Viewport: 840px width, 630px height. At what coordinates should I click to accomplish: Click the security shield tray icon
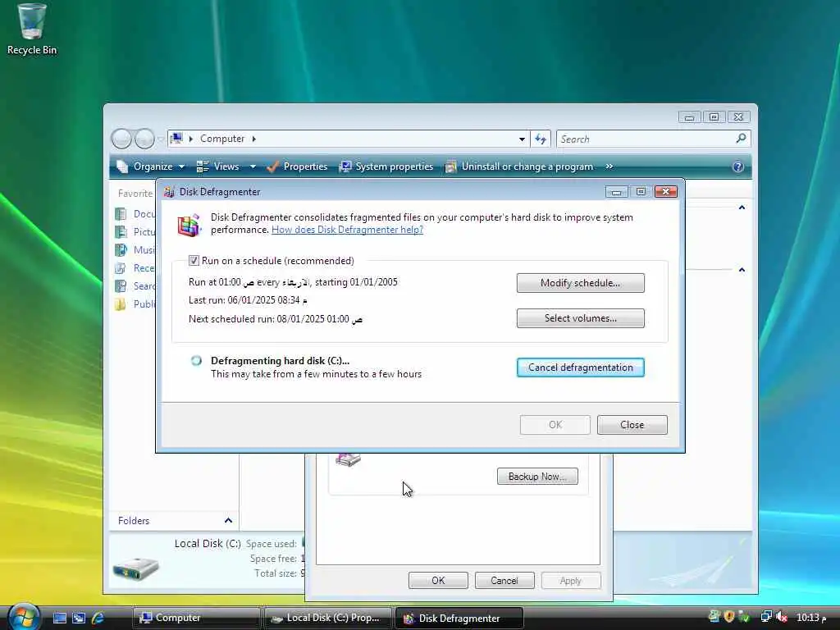(728, 617)
